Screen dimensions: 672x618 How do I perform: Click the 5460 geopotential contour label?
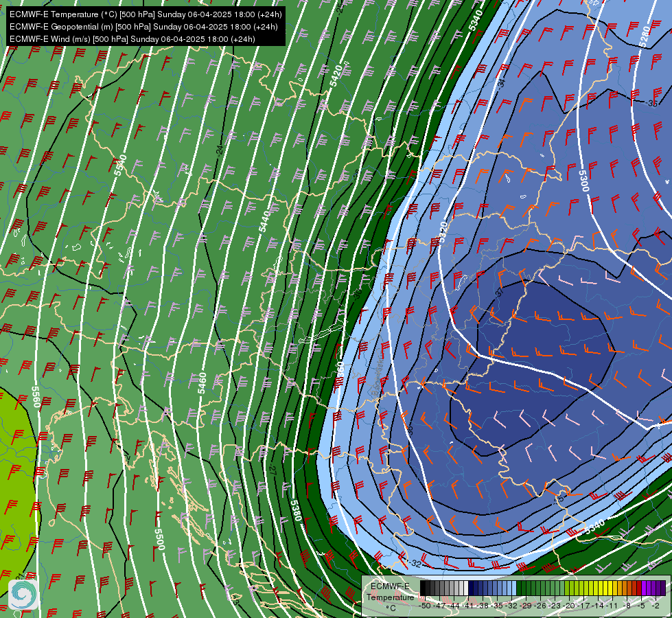coord(202,383)
